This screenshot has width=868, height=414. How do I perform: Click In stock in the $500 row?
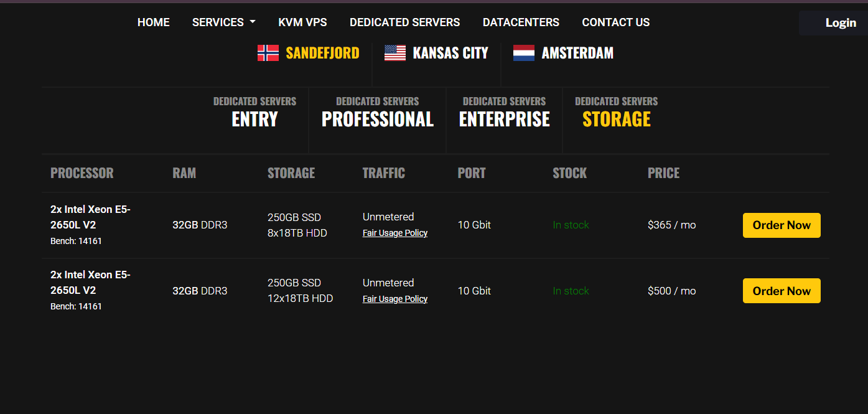point(571,291)
